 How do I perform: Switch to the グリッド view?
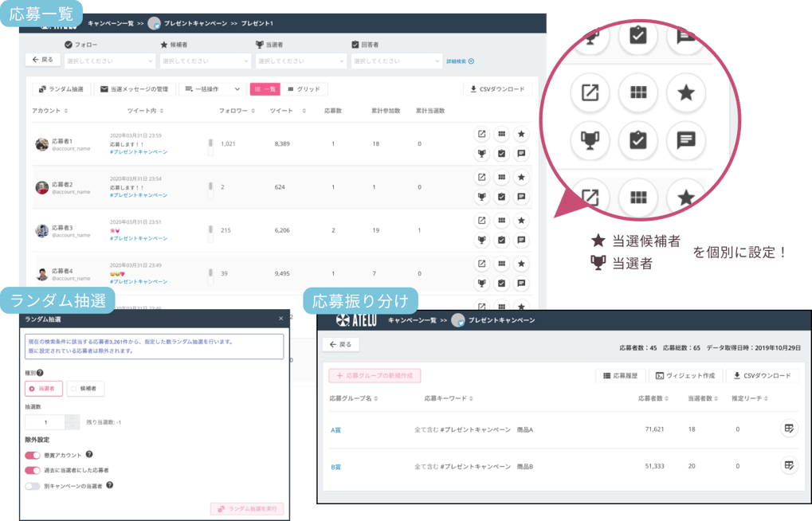[x=304, y=89]
